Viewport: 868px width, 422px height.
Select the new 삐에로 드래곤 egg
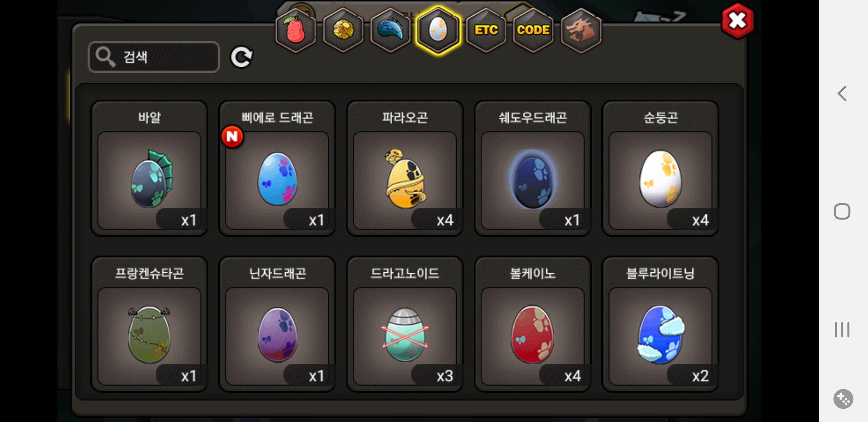[277, 168]
